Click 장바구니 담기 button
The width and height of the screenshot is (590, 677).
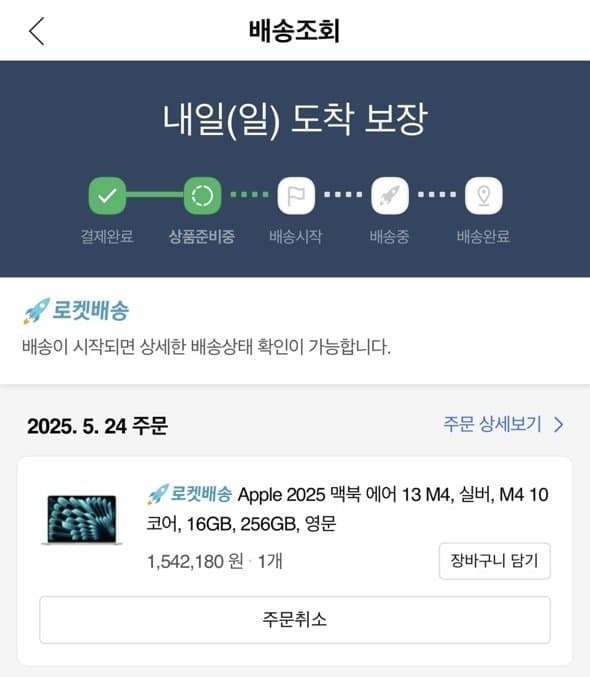[495, 561]
